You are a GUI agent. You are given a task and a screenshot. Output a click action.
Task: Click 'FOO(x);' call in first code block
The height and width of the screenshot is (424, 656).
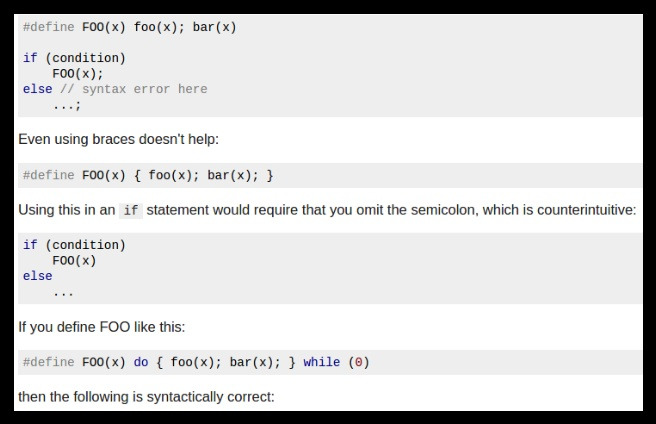[x=78, y=74]
